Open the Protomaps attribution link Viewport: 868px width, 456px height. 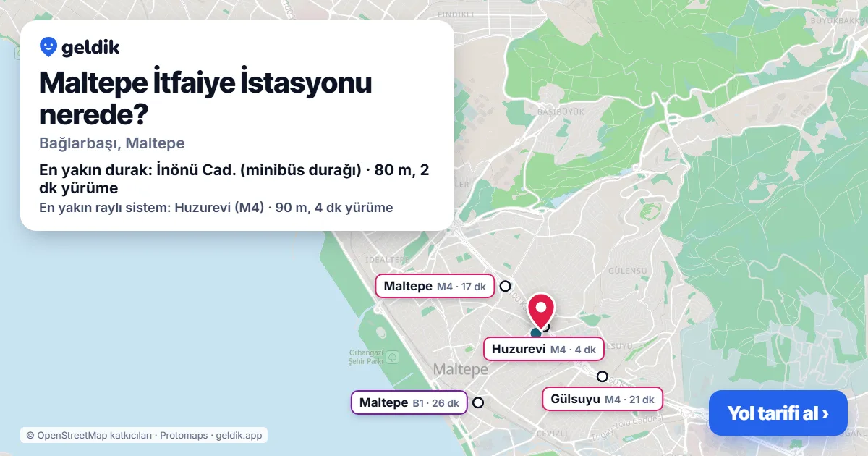click(184, 435)
